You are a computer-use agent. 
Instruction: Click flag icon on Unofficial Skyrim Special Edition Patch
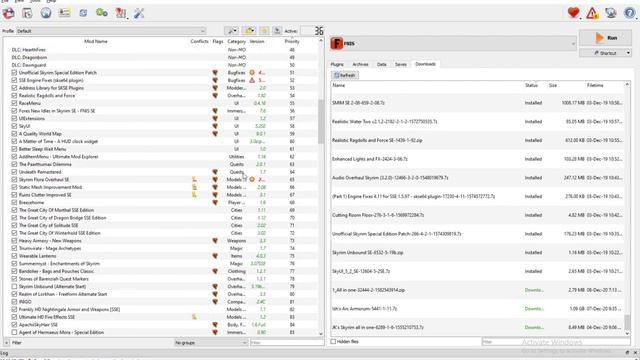point(215,73)
